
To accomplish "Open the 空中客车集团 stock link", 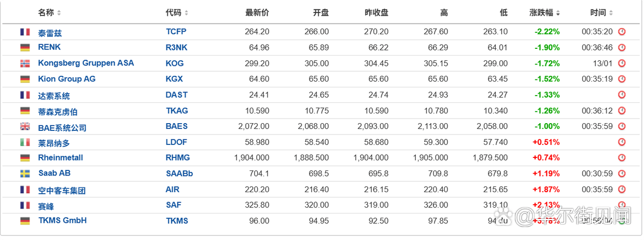I will pyautogui.click(x=62, y=190).
